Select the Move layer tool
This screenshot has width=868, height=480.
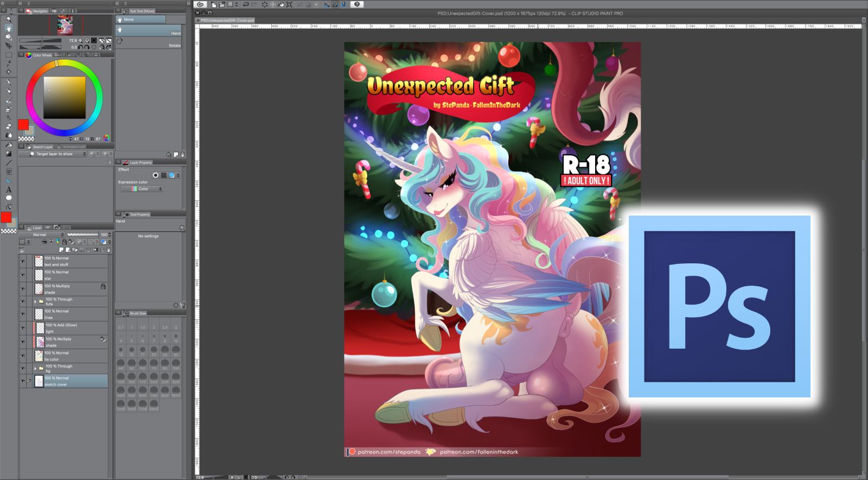point(9,46)
